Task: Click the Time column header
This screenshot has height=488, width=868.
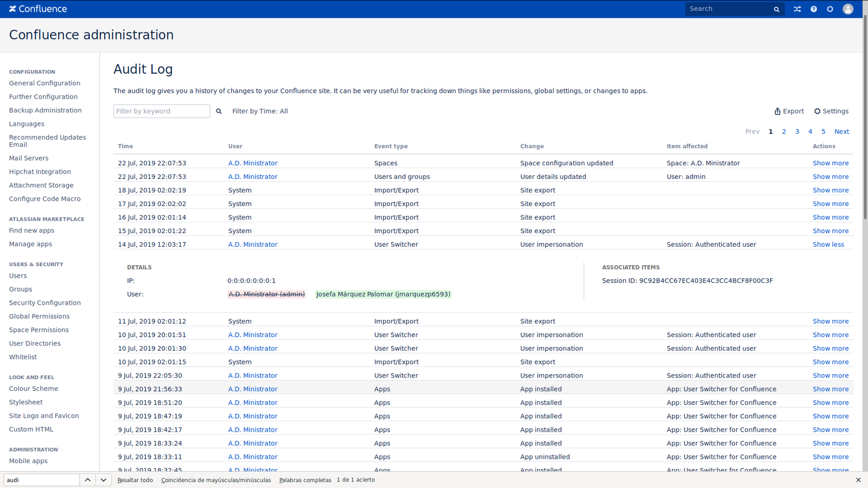Action: (x=125, y=146)
